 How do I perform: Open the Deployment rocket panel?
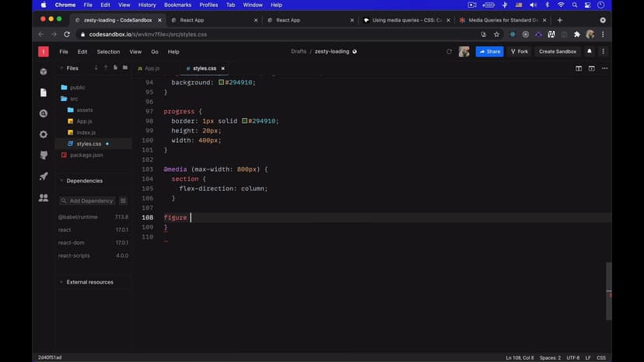44,176
